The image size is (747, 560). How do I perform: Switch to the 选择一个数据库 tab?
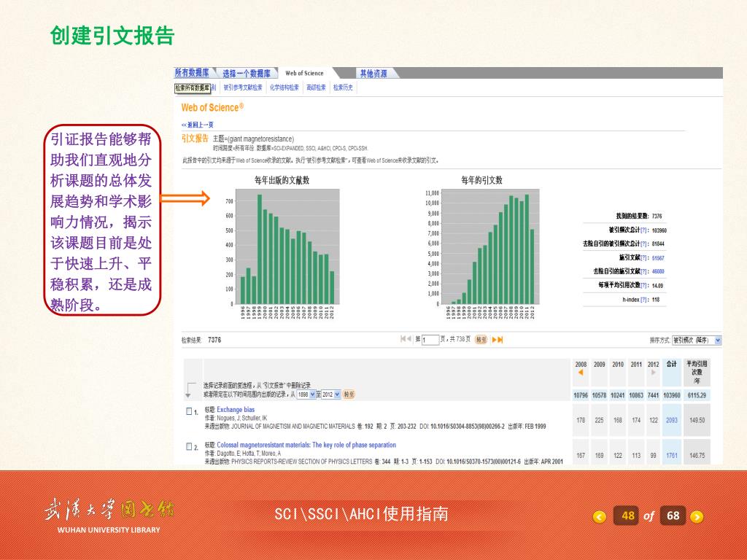pos(247,74)
